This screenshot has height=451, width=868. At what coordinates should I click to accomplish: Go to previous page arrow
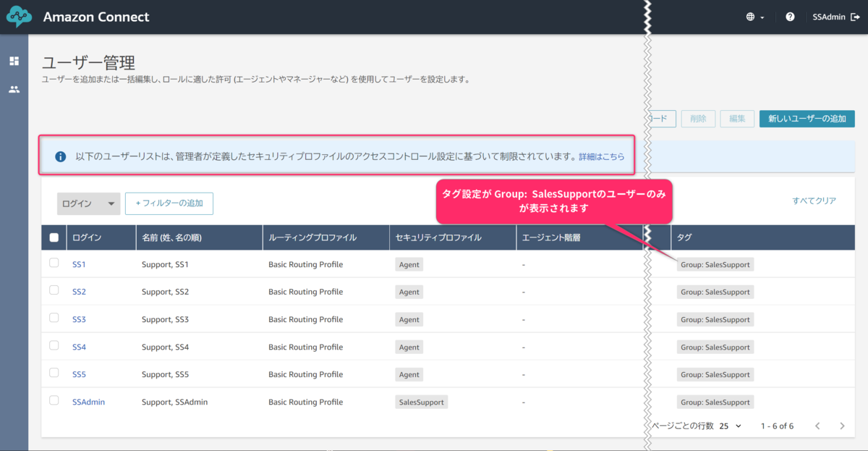coord(817,426)
